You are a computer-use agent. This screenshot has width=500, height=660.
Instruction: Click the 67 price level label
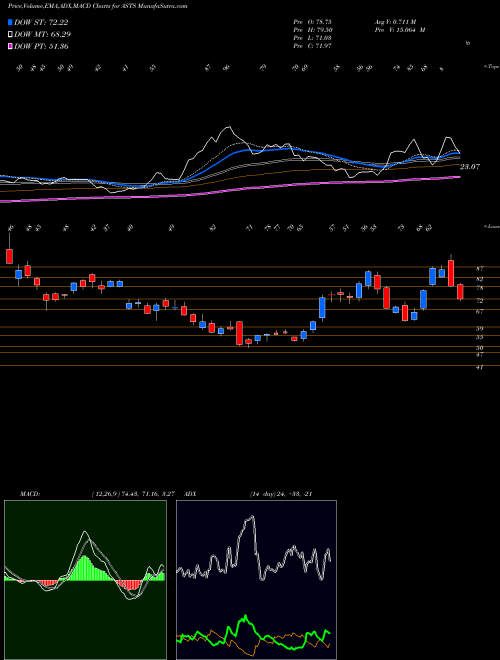(479, 311)
